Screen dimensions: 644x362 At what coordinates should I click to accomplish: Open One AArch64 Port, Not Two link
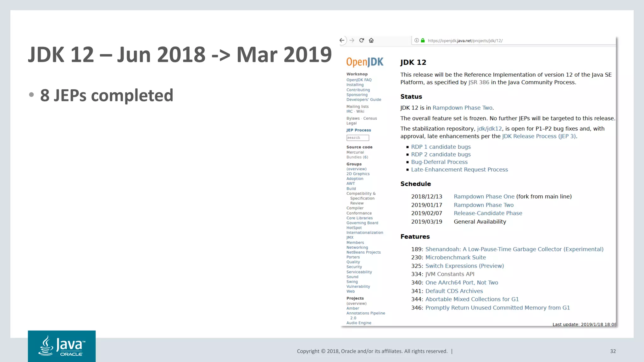pos(462,282)
